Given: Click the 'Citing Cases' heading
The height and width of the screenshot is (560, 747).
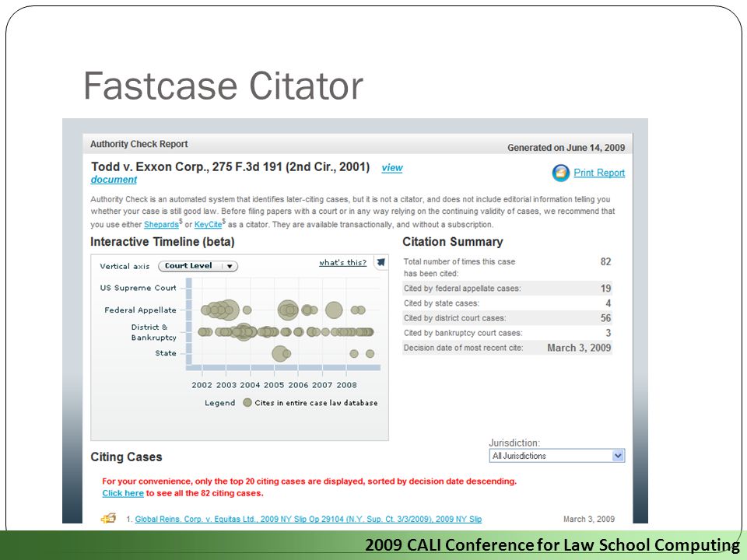Looking at the screenshot, I should tap(126, 457).
